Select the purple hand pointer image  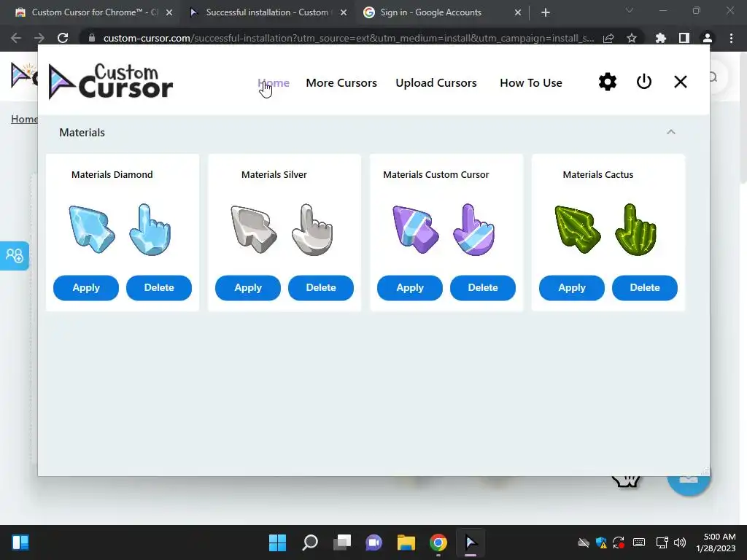tap(474, 230)
